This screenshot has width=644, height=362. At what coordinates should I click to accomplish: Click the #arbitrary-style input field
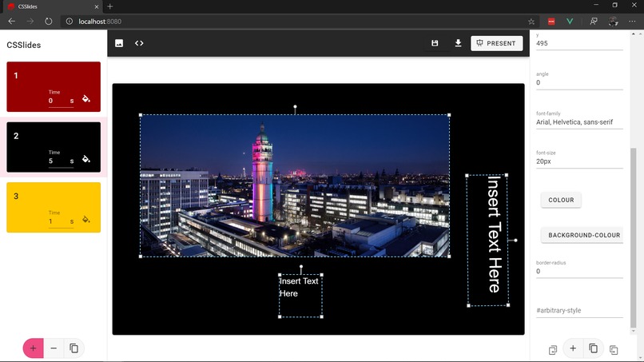click(x=579, y=311)
